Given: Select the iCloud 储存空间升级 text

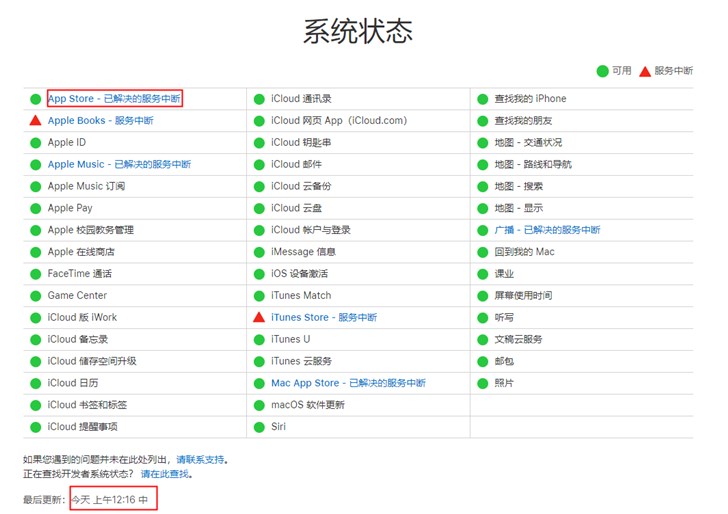Looking at the screenshot, I should point(92,361).
